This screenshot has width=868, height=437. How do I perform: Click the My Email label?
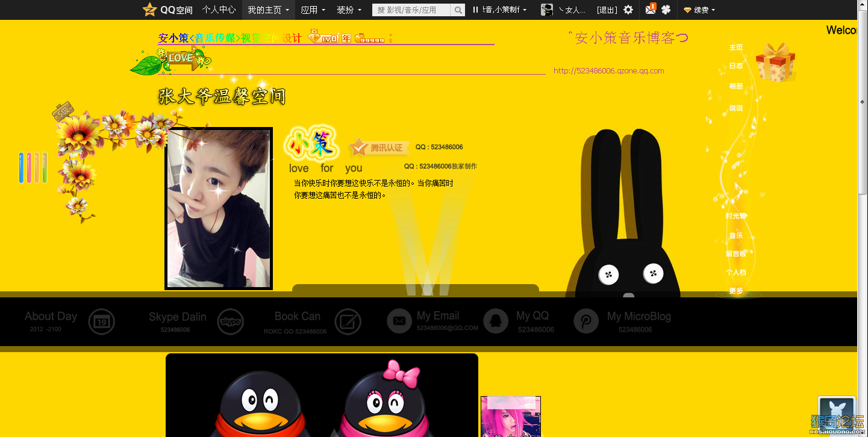(438, 315)
